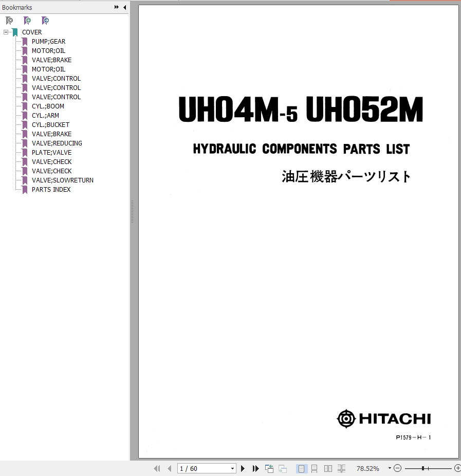Jump to the CYL.;ARM bookmark
The image size is (461, 476).
click(x=46, y=115)
